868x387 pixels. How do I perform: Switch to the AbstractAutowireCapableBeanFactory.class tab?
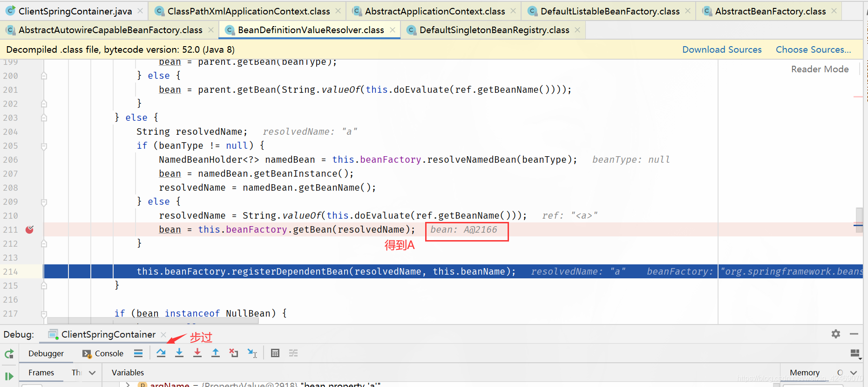pos(110,30)
